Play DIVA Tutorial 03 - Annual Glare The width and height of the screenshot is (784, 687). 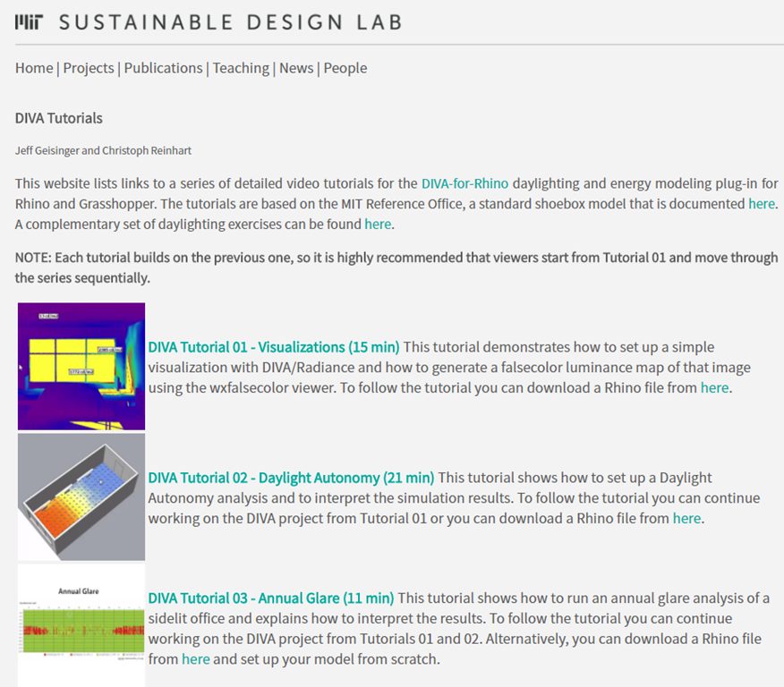[x=271, y=598]
